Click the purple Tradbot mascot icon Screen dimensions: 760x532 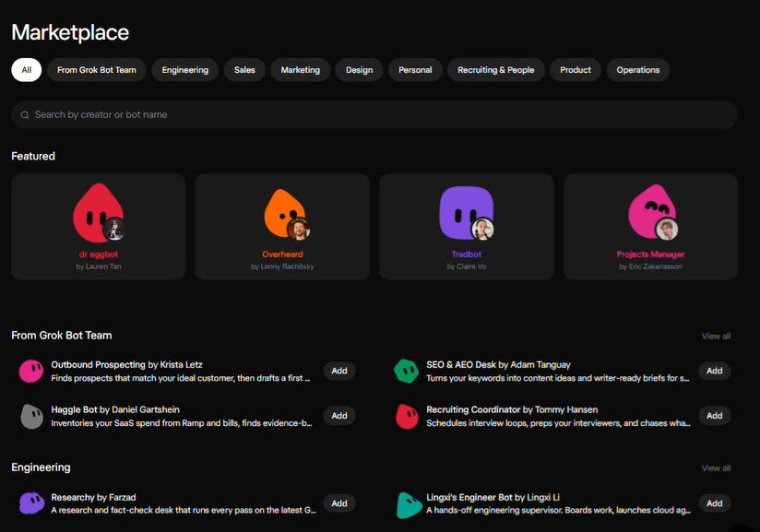pos(466,212)
